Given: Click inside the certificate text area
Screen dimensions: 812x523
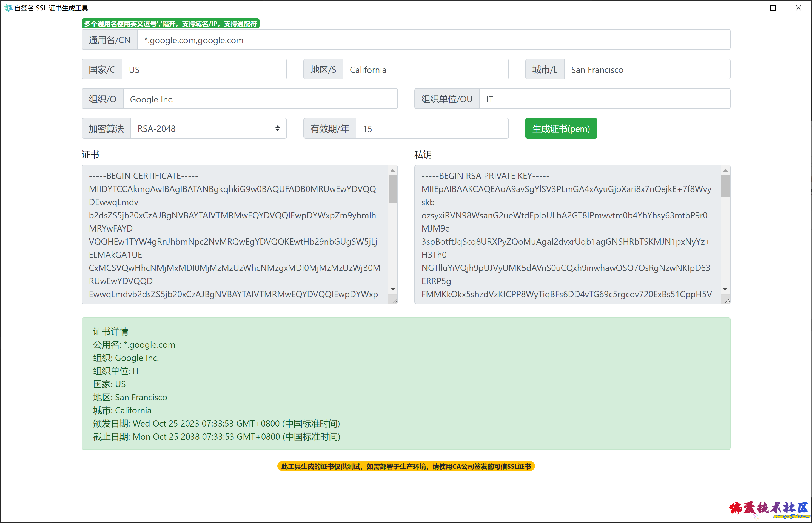Looking at the screenshot, I should [x=234, y=234].
